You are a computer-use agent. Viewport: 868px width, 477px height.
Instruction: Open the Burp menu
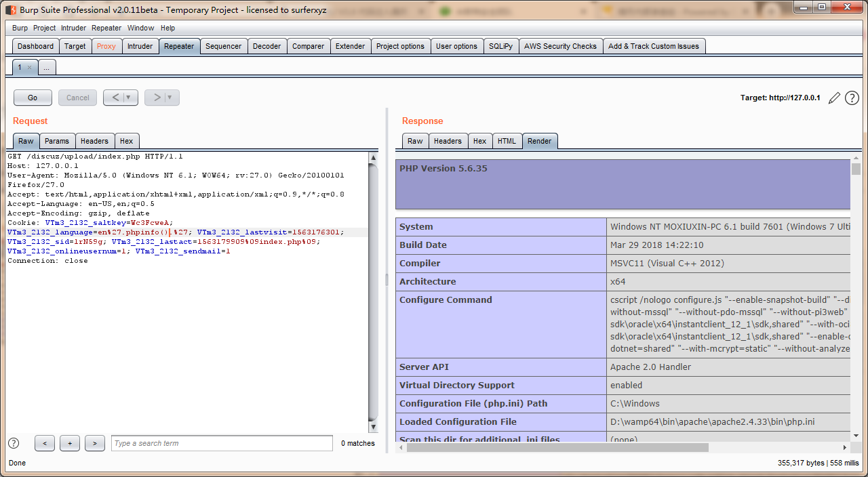click(20, 28)
